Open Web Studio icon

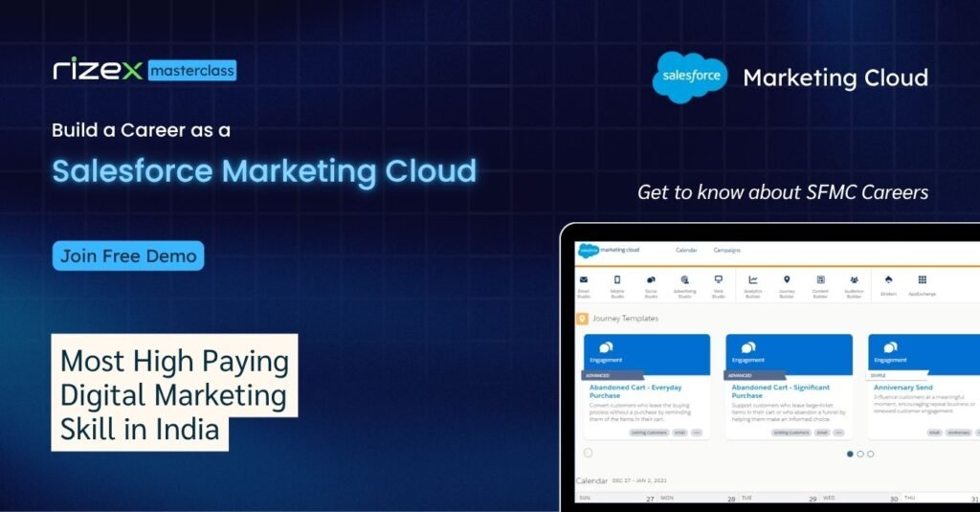pyautogui.click(x=718, y=280)
